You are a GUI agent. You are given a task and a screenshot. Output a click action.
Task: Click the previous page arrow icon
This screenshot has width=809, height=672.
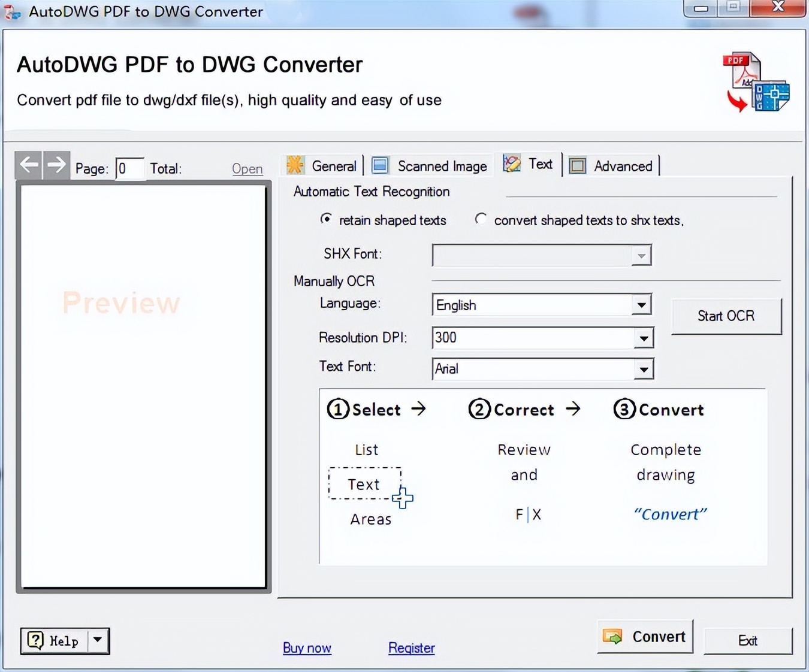pos(28,165)
